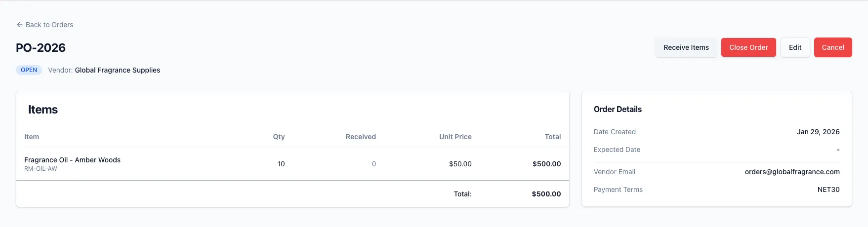Click the Item column header
This screenshot has height=227, width=868.
pyautogui.click(x=32, y=137)
